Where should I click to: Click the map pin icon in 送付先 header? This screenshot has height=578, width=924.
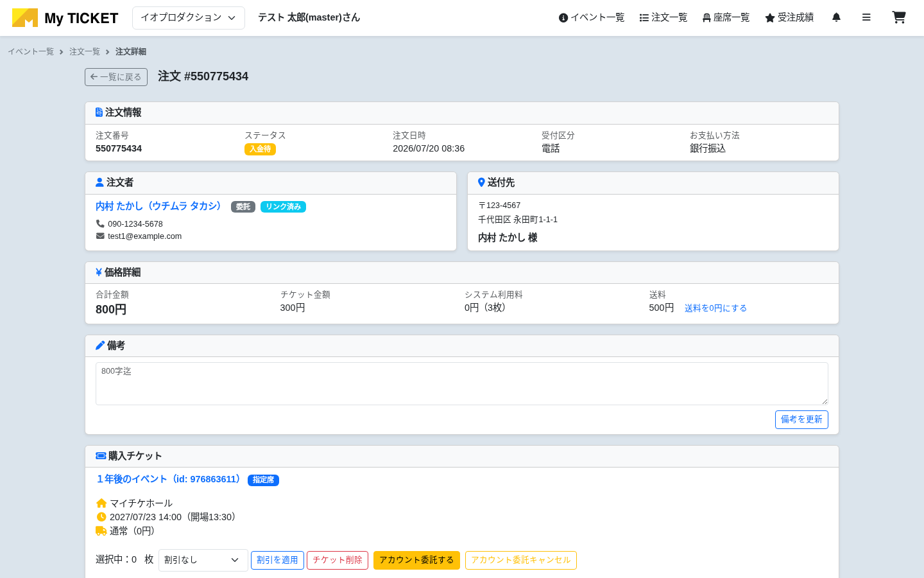tap(481, 182)
